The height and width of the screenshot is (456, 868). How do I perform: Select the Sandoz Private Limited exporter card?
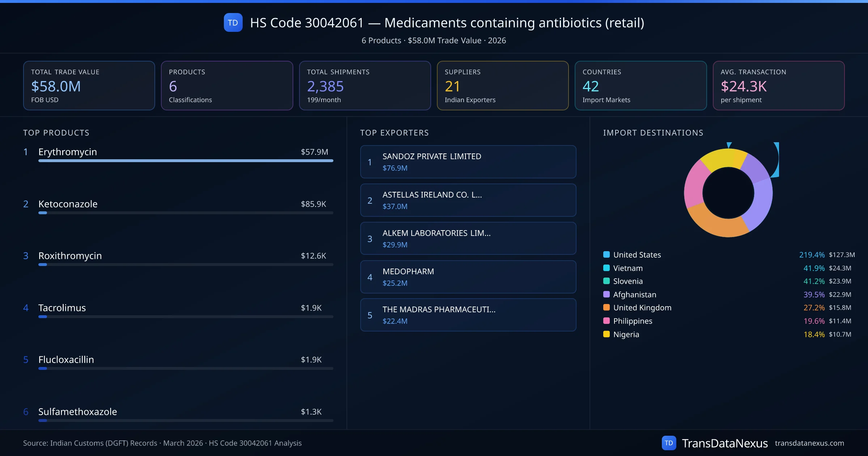pyautogui.click(x=468, y=162)
